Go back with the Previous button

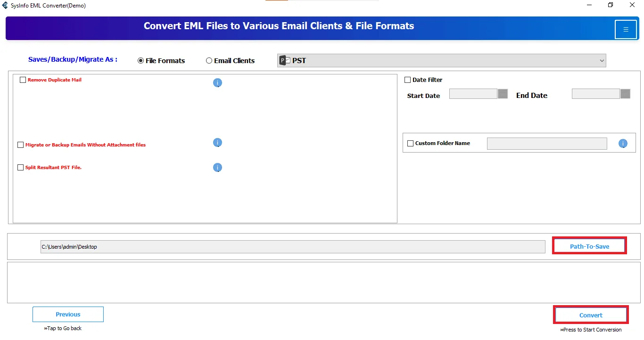click(x=68, y=315)
